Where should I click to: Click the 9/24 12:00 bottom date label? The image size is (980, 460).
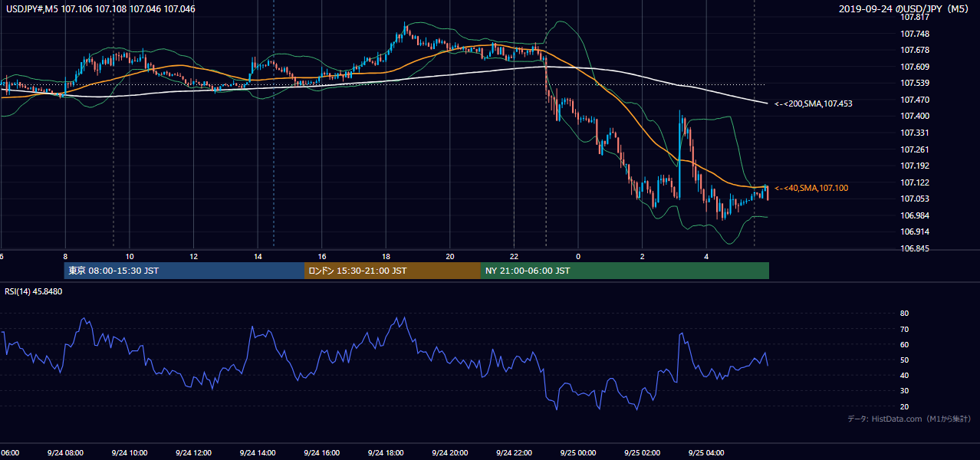pos(193,453)
